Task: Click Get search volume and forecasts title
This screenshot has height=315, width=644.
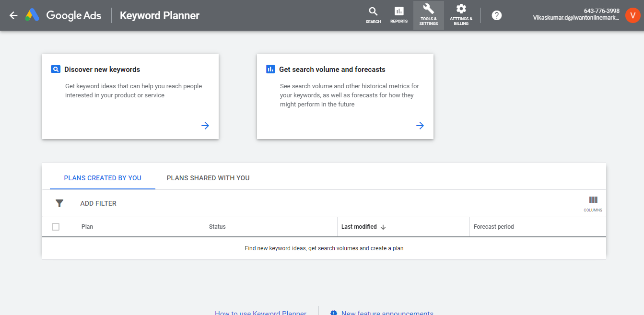Action: point(332,70)
